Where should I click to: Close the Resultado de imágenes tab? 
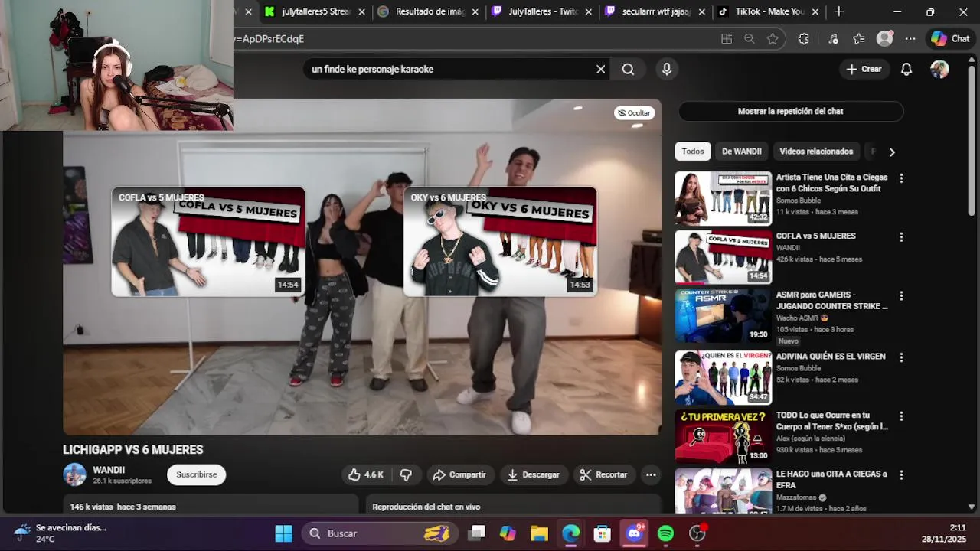tap(475, 12)
